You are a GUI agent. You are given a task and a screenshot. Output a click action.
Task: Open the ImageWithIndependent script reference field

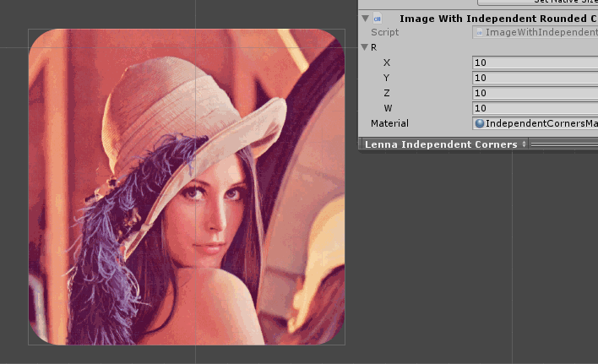pos(535,32)
